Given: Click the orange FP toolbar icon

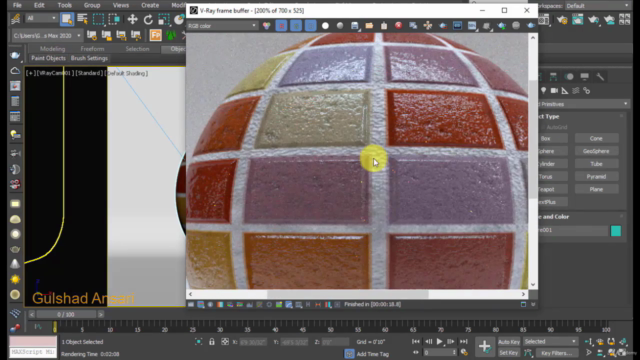Looking at the screenshot, I should [156, 35].
